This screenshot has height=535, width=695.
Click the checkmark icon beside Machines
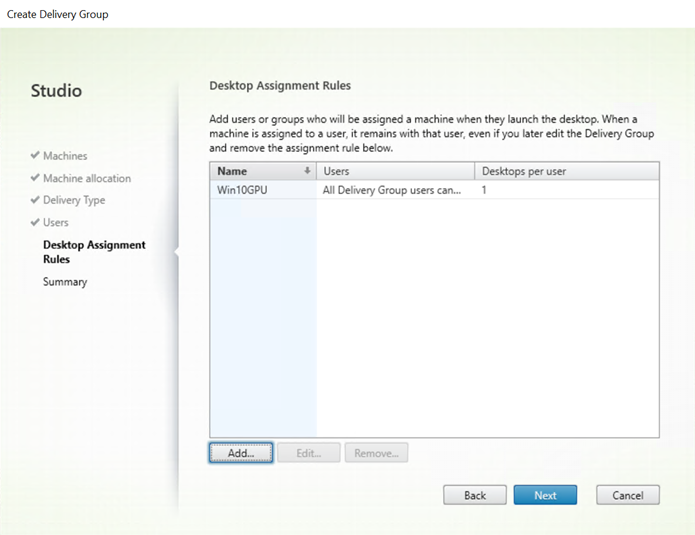[35, 156]
